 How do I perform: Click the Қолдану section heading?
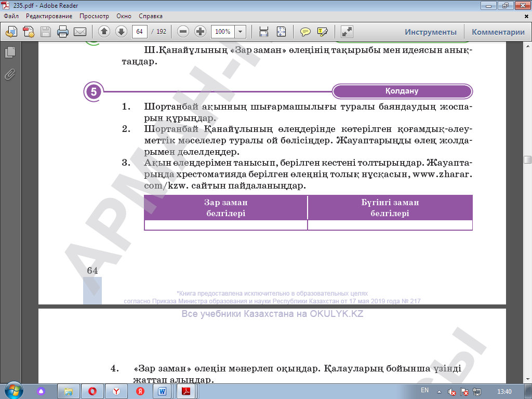coord(402,91)
